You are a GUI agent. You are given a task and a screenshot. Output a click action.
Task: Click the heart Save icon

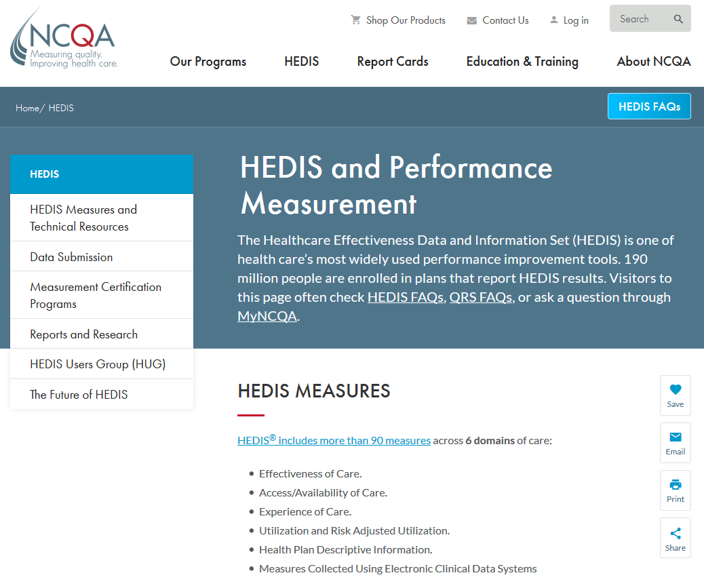pyautogui.click(x=676, y=389)
